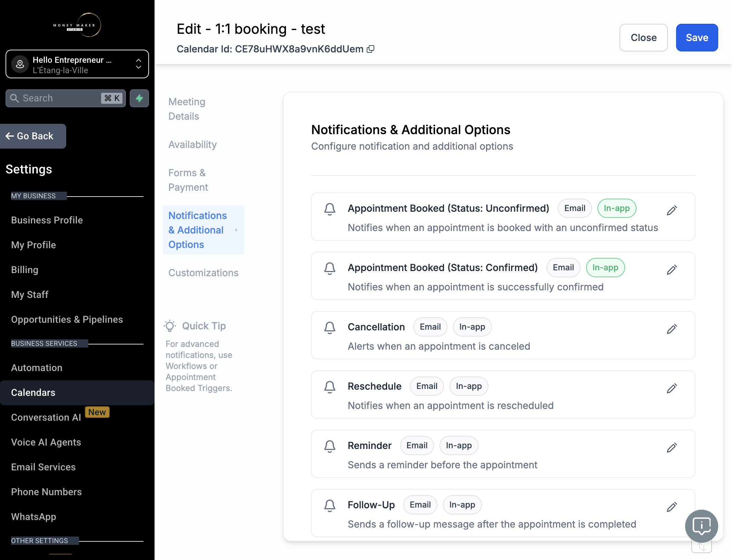
Task: Toggle In-app badge for Appointment Booked Unconfirmed
Action: 617,208
